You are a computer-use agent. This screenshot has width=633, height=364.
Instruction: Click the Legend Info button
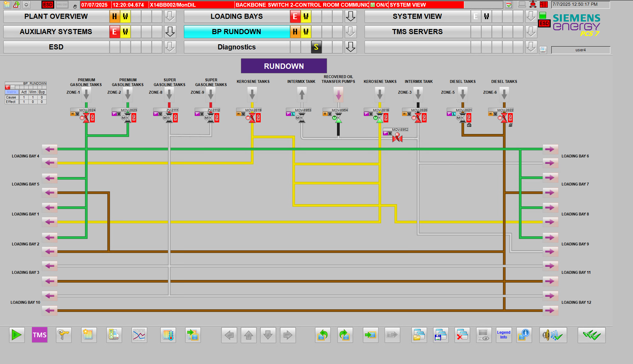504,335
